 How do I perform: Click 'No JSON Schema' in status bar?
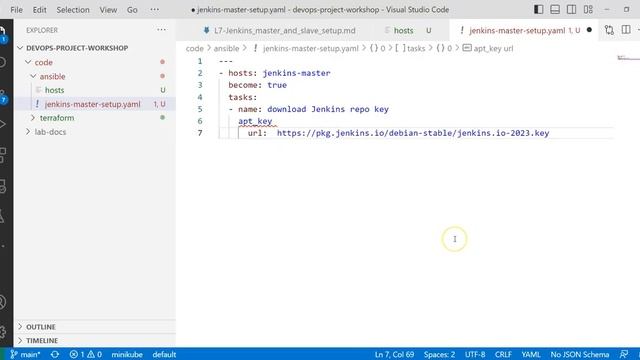tap(580, 354)
